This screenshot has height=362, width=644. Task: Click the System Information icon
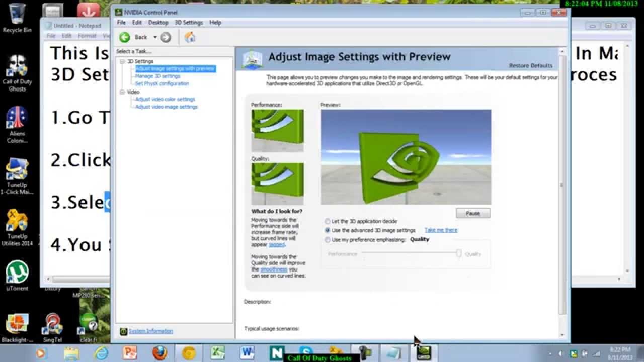(x=123, y=331)
